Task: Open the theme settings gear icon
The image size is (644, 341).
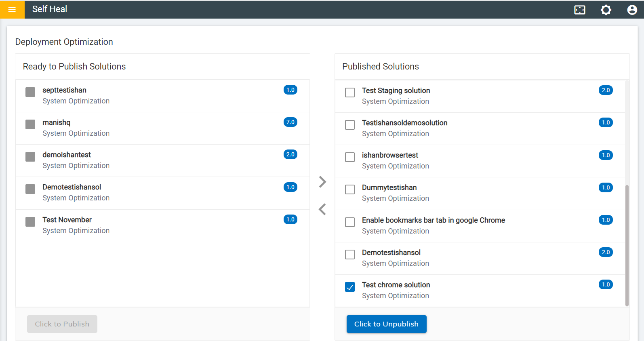Action: coord(606,10)
